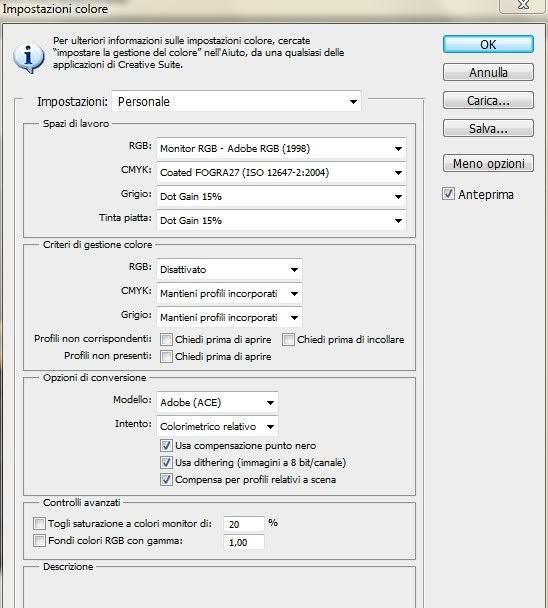548x608 pixels.
Task: Enable Chiedi prima di incollare checkbox
Action: 288,340
